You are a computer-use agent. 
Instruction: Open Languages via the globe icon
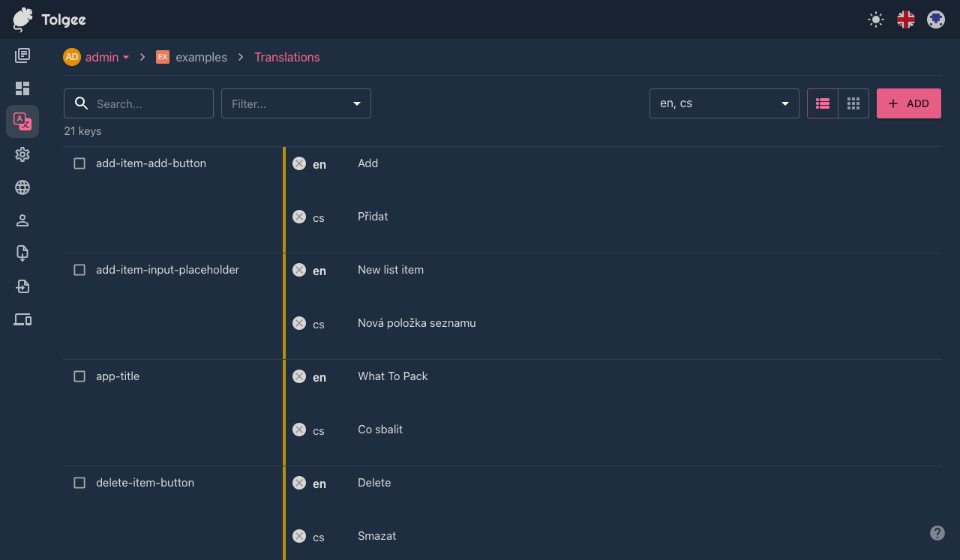point(22,187)
